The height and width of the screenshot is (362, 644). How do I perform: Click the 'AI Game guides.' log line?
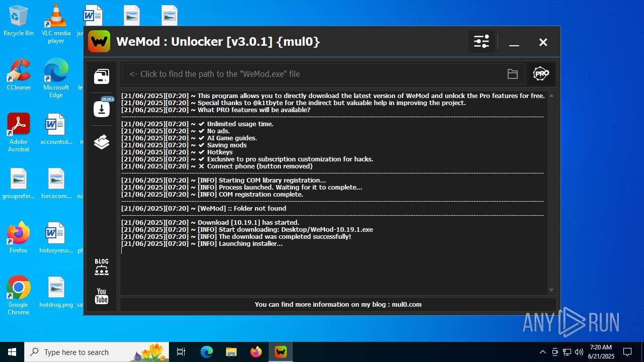pos(189,138)
